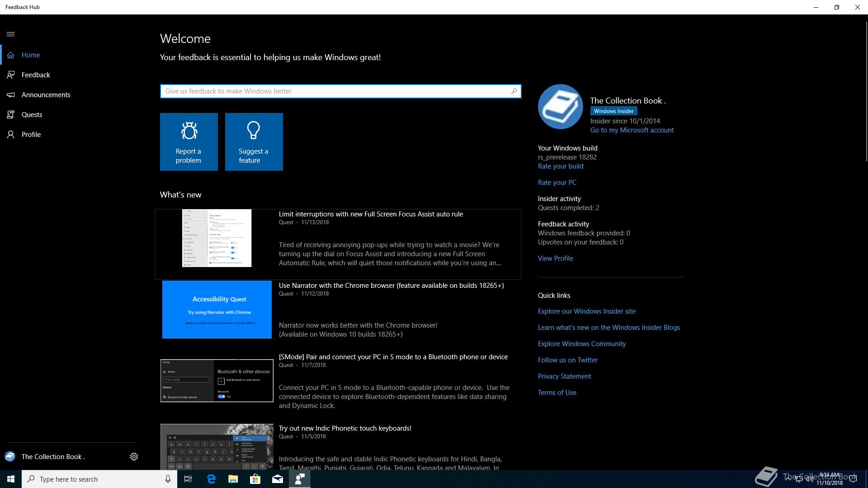Click the Suggest a feature tile

[254, 142]
